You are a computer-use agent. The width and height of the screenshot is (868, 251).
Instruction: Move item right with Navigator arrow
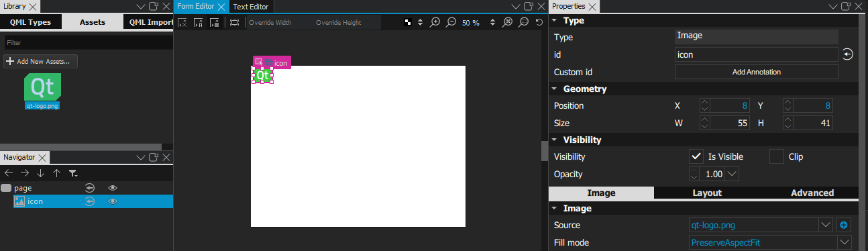[24, 173]
